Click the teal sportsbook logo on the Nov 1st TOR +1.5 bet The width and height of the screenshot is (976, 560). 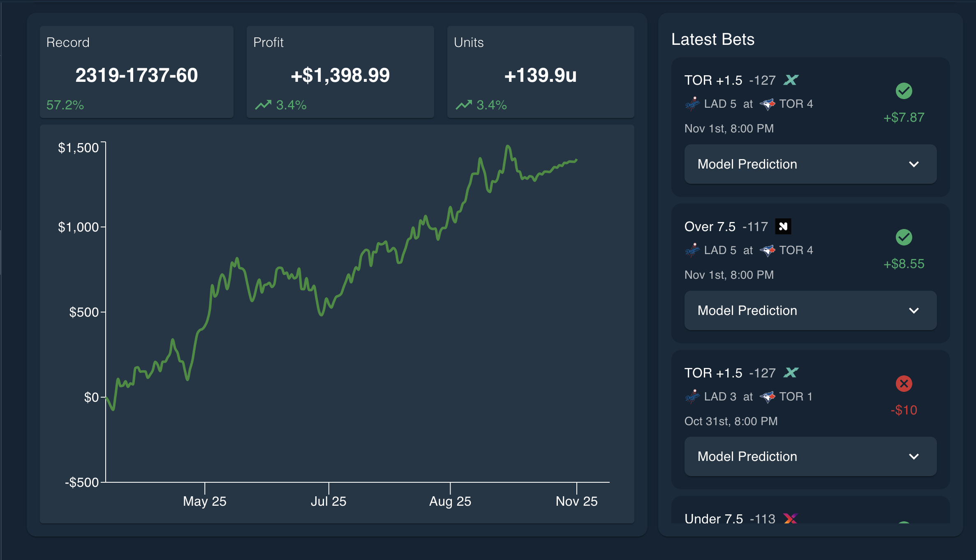click(791, 80)
